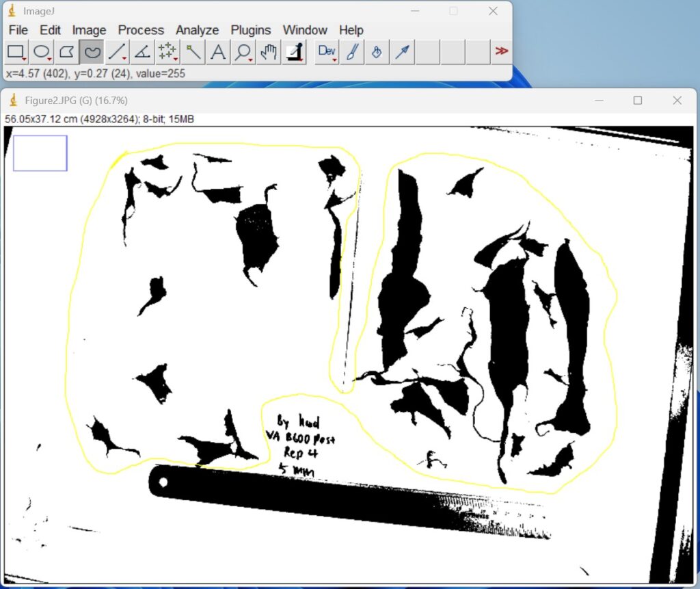This screenshot has width=700, height=589.
Task: Open the more tools switcher menu
Action: tap(501, 52)
